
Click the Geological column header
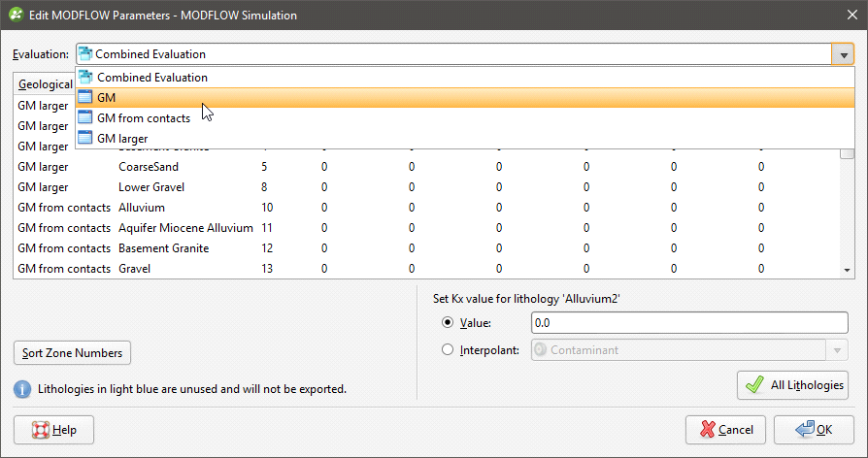(45, 84)
